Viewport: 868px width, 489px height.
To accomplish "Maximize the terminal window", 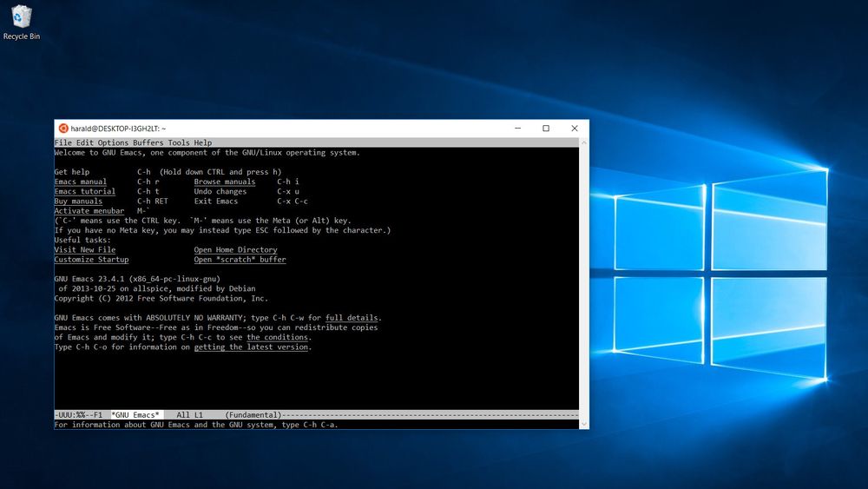I will click(x=546, y=129).
